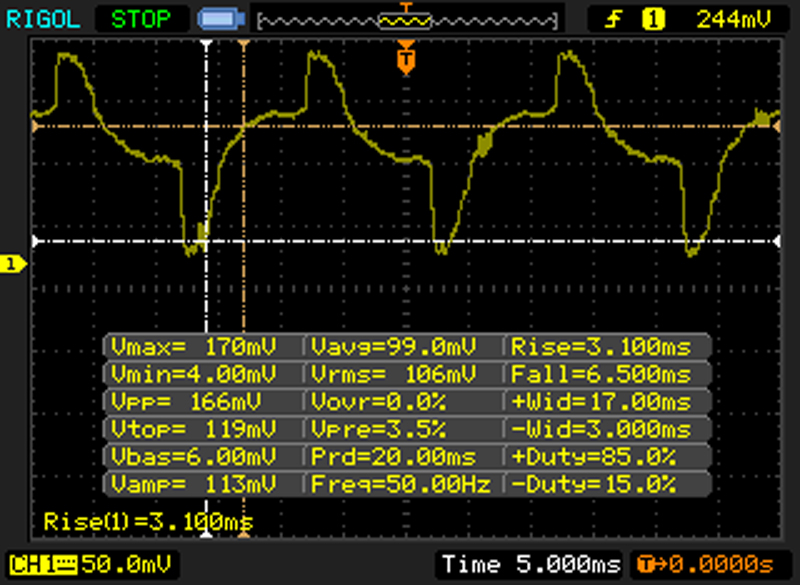Image resolution: width=800 pixels, height=585 pixels.
Task: Click the Freq=50.00Hz measurement
Action: (x=401, y=484)
